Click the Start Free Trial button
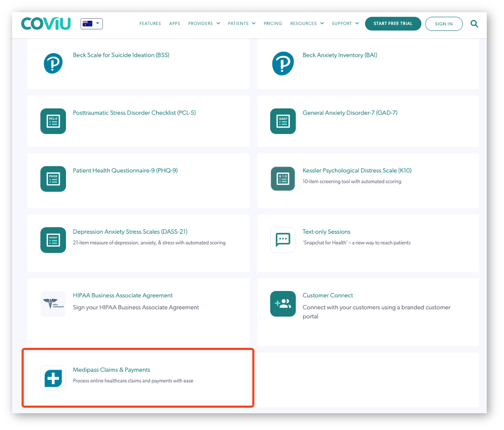The image size is (504, 430). click(x=393, y=23)
